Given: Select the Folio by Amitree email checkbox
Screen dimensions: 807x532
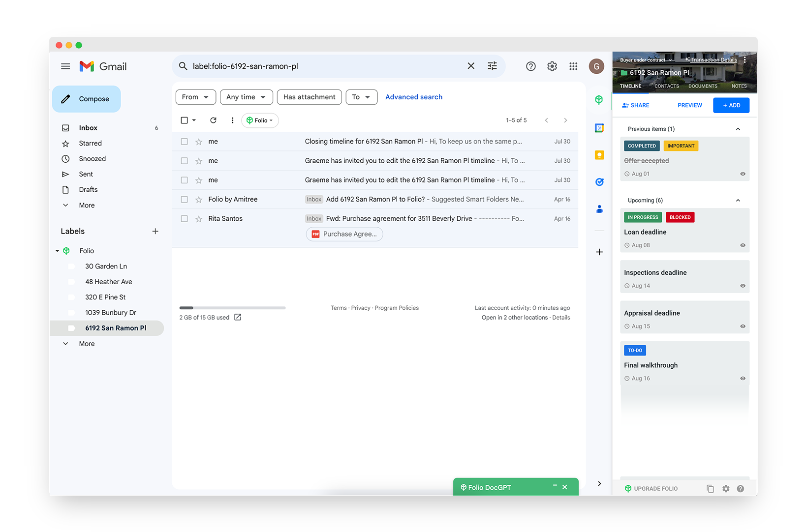Looking at the screenshot, I should pos(184,200).
